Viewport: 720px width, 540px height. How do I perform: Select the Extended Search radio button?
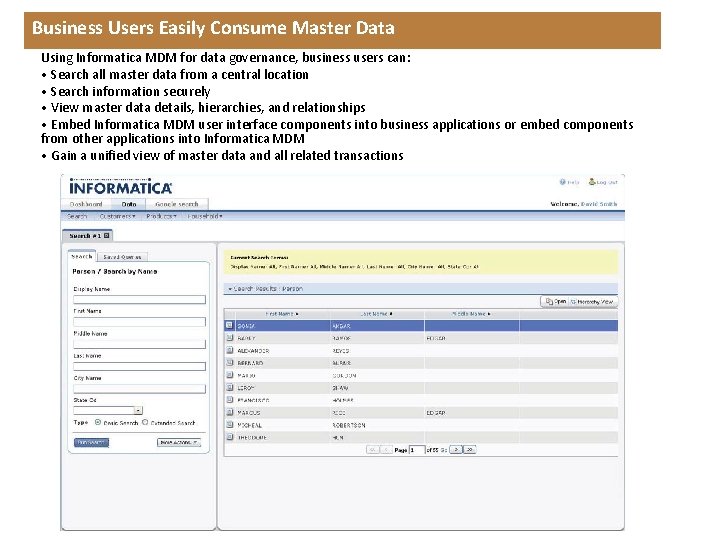tap(145, 422)
